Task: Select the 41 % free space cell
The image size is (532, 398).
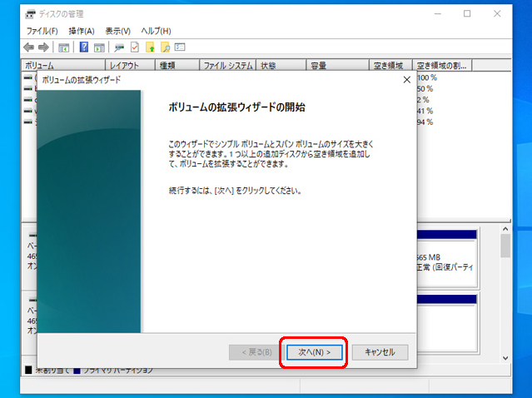Action: coord(425,111)
